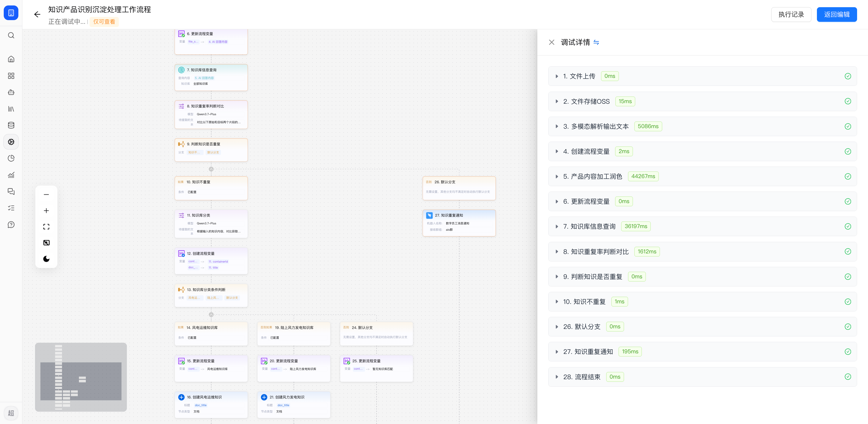
Task: Fit canvas to screen icon
Action: click(46, 227)
